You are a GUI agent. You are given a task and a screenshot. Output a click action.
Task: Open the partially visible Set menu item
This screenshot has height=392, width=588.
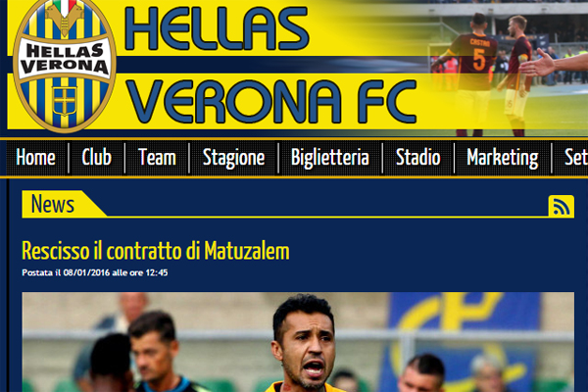(x=575, y=158)
